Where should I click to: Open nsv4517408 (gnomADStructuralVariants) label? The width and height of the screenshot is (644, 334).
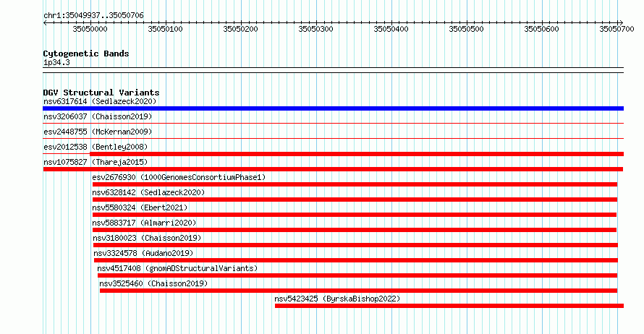[x=177, y=268]
